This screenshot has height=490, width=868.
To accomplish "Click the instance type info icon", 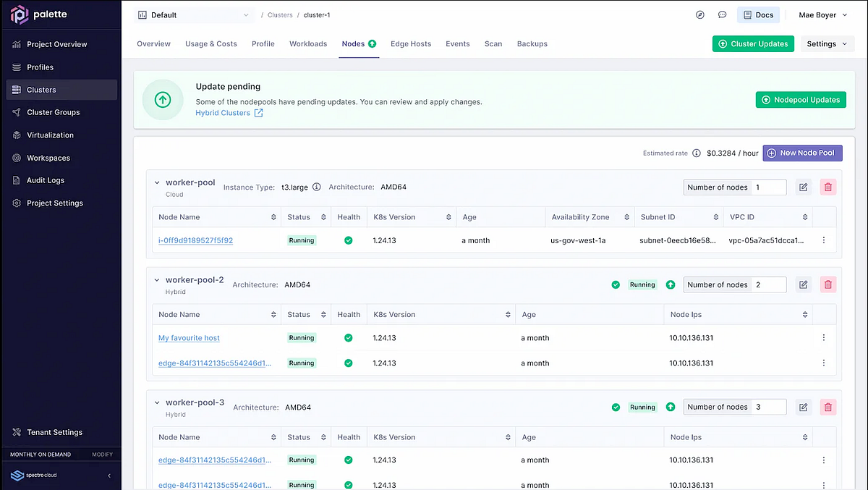I will tap(316, 187).
